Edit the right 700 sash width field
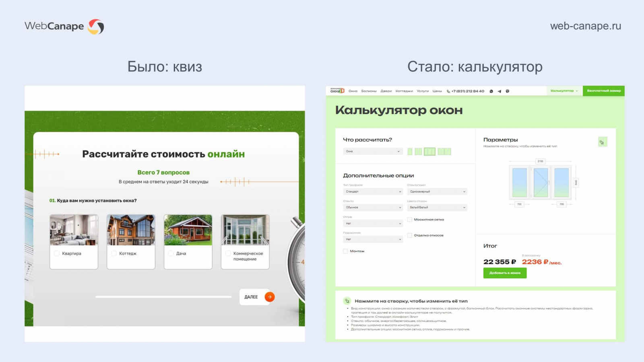This screenshot has width=644, height=362. point(561,204)
